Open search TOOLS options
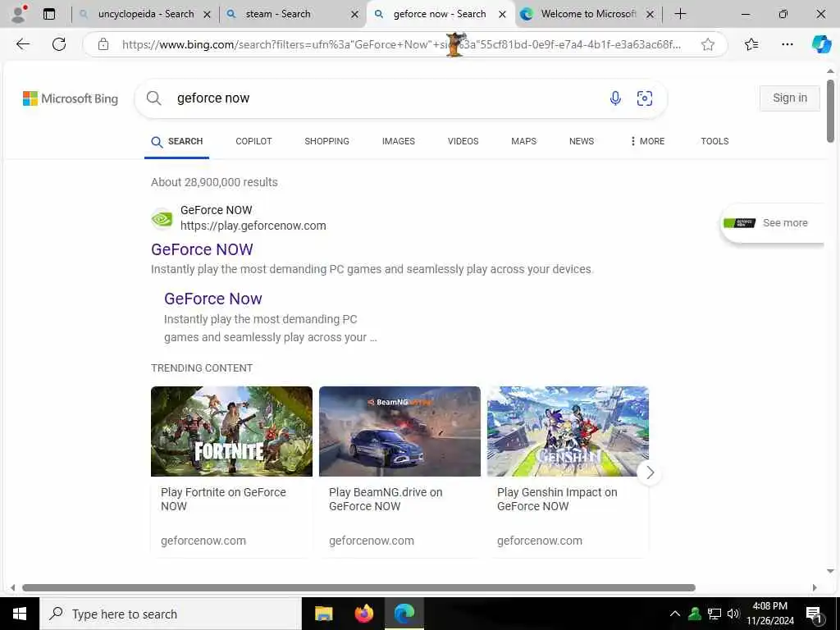Screen dimensions: 840x630 (714, 141)
